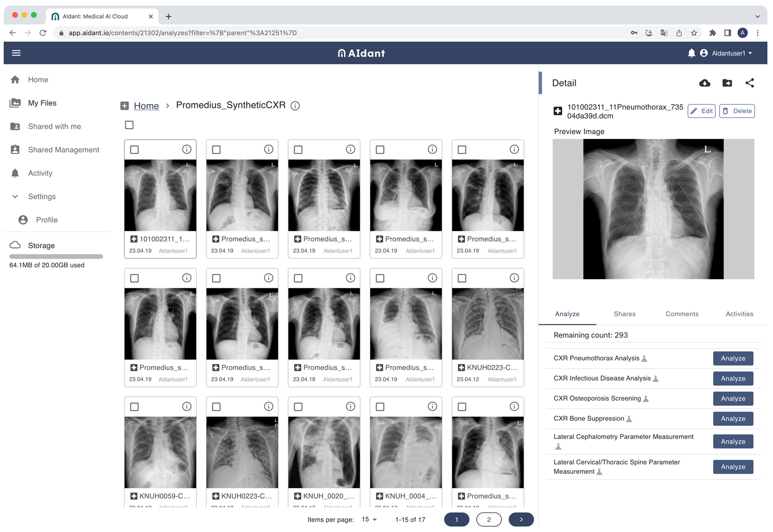Select checkbox on first KNUH0223-C card
The height and width of the screenshot is (532, 773).
point(462,278)
